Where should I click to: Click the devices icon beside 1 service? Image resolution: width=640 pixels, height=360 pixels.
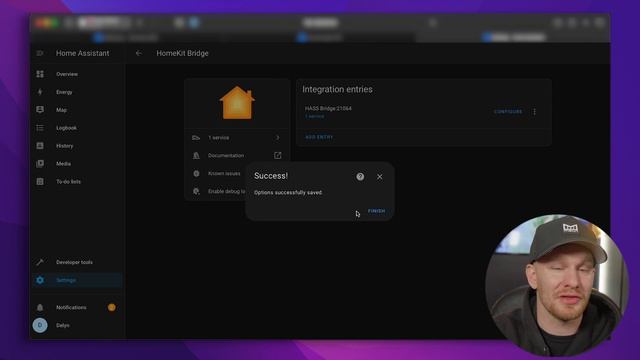coord(196,138)
